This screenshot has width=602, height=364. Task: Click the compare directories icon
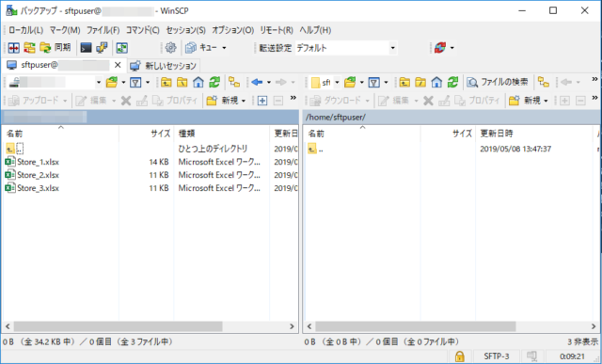click(x=14, y=48)
